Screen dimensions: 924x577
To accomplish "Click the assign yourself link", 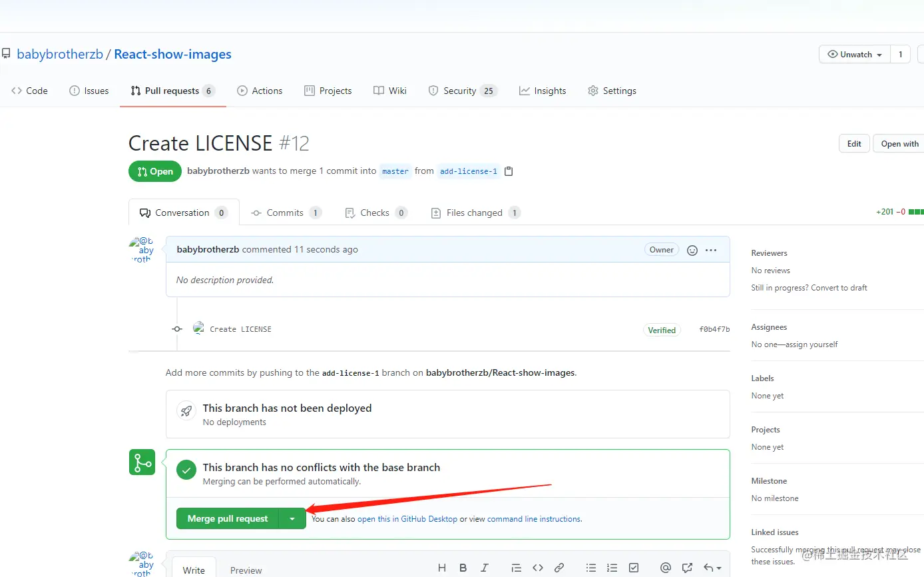I will coord(812,344).
